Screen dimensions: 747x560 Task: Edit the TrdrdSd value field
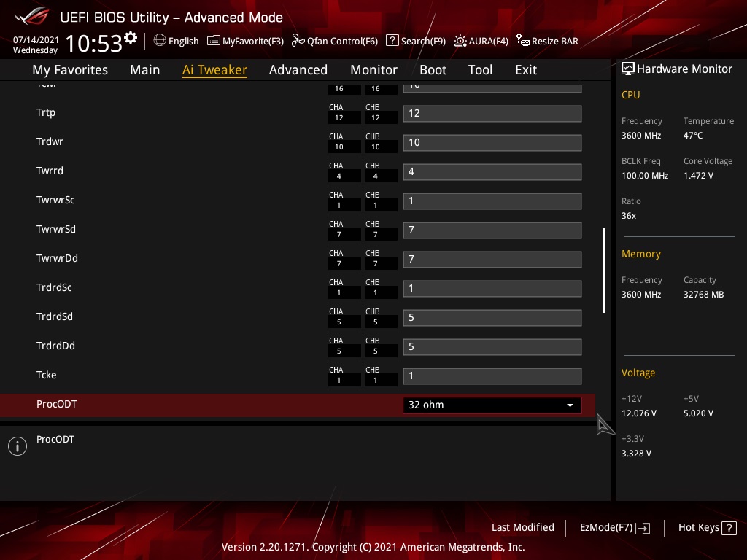click(492, 318)
